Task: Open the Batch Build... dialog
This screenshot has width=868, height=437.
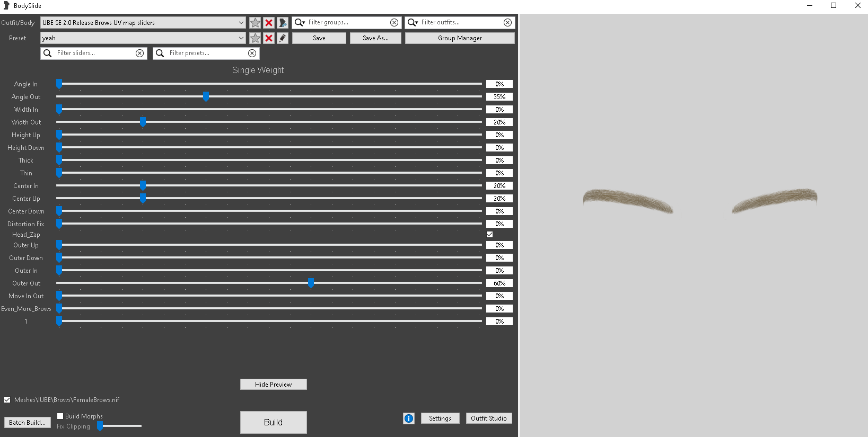Action: click(28, 422)
